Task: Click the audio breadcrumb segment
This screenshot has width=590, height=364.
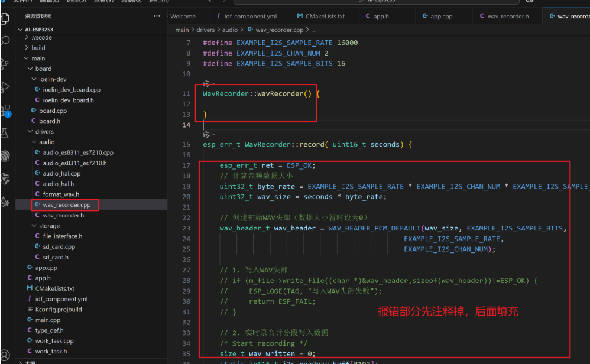Action: tap(230, 30)
